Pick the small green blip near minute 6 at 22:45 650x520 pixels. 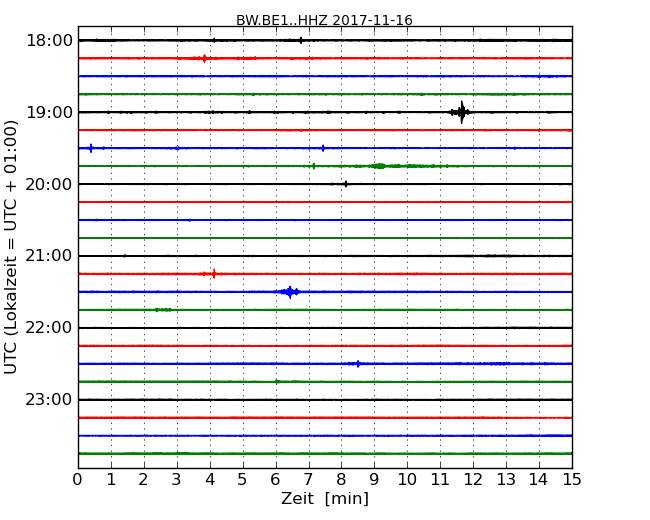277,381
